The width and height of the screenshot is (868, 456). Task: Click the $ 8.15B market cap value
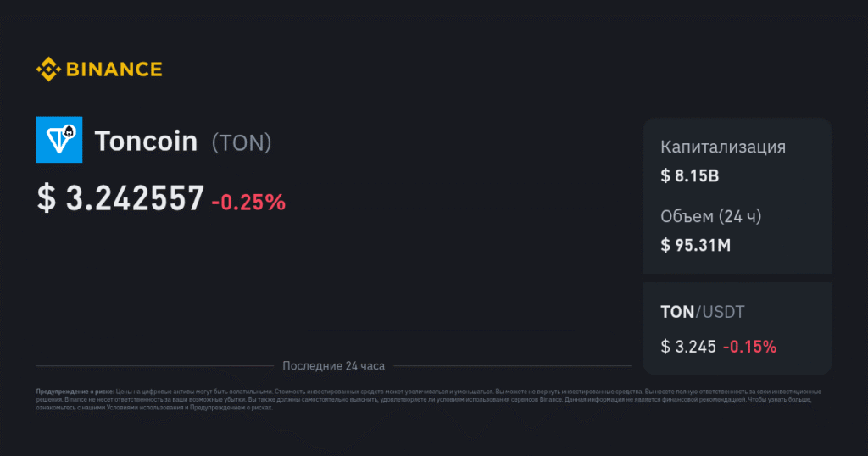690,176
